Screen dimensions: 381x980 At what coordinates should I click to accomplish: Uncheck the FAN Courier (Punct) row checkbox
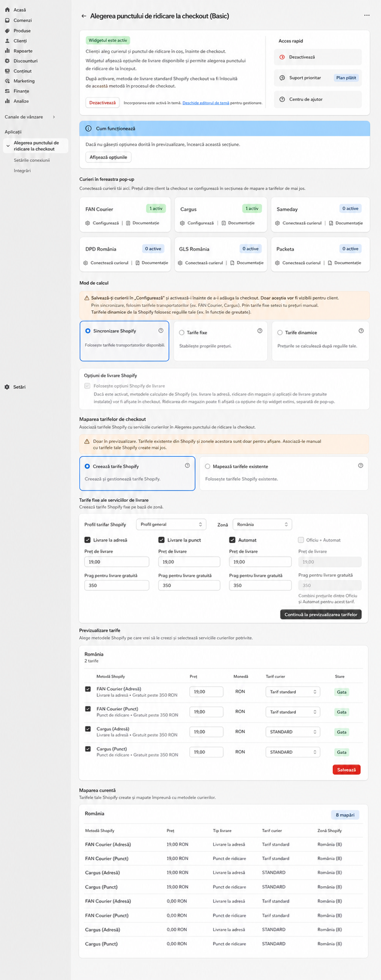[88, 709]
